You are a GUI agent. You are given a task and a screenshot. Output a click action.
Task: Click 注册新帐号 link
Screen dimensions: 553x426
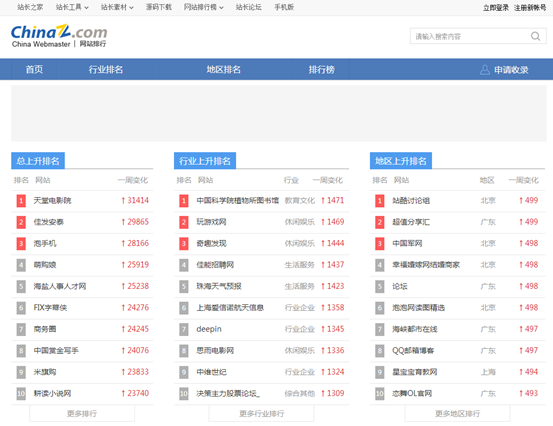coord(530,8)
